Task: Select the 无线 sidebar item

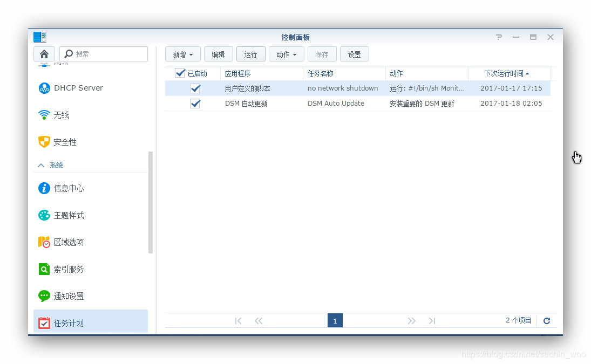Action: click(x=91, y=115)
